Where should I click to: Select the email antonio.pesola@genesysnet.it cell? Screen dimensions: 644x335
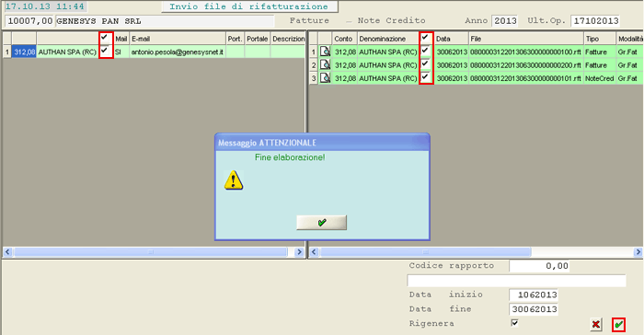click(178, 52)
